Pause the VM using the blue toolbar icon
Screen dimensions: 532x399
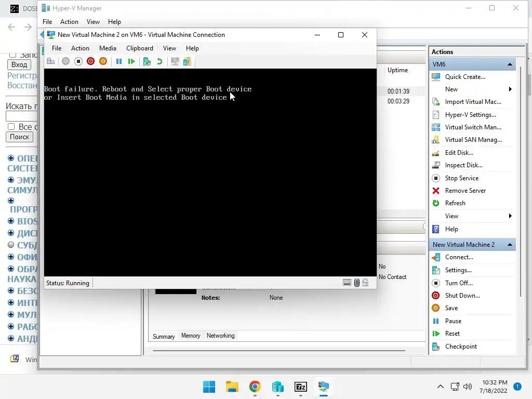pos(119,61)
